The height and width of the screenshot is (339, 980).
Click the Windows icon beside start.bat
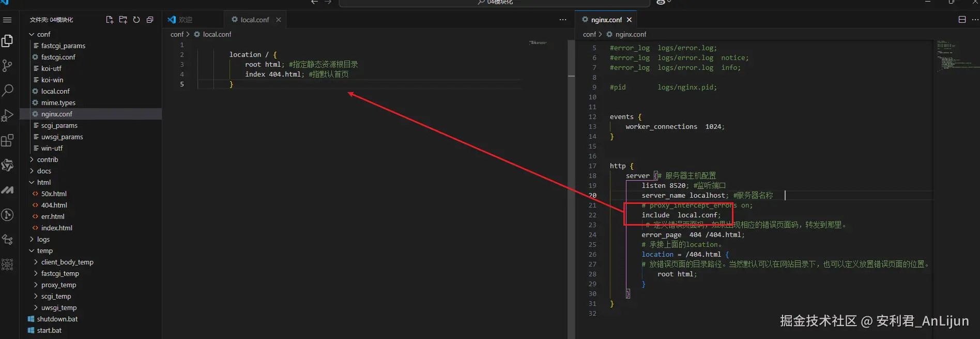pos(31,330)
